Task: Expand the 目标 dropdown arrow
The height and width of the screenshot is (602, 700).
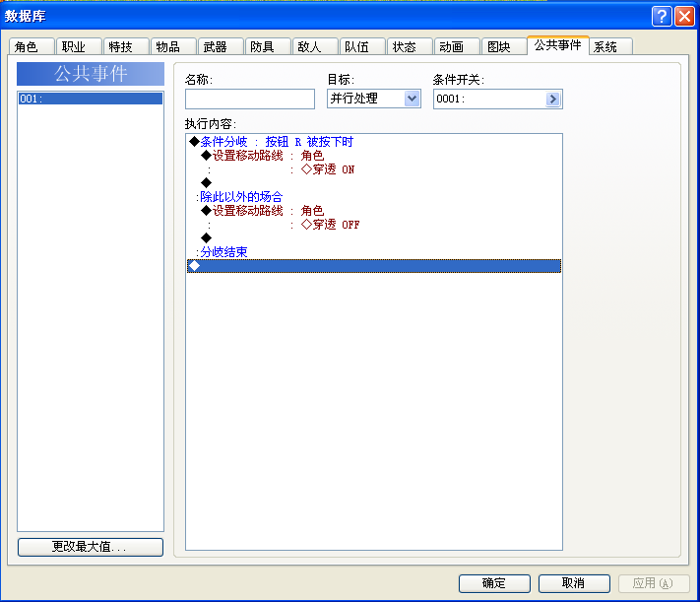Action: tap(412, 99)
